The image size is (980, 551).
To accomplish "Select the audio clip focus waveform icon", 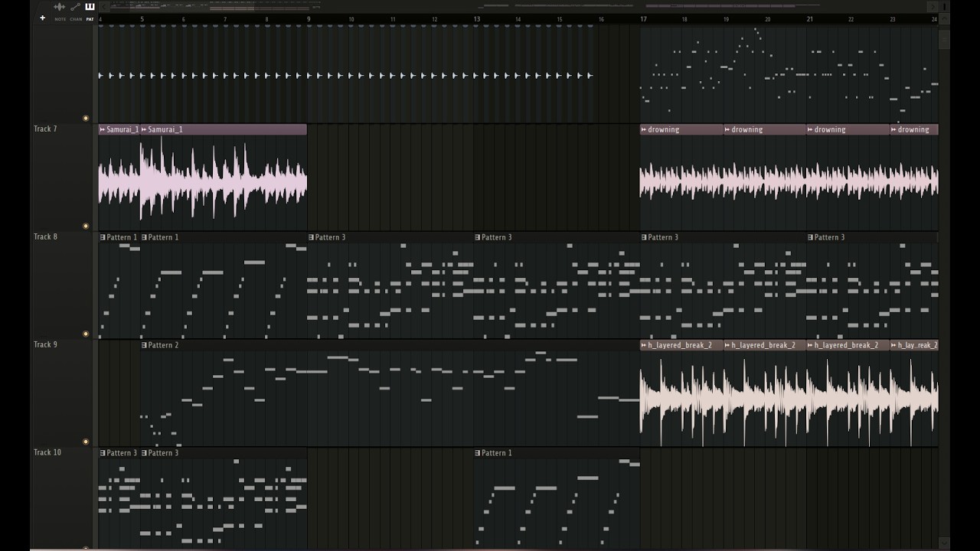I will pyautogui.click(x=60, y=7).
